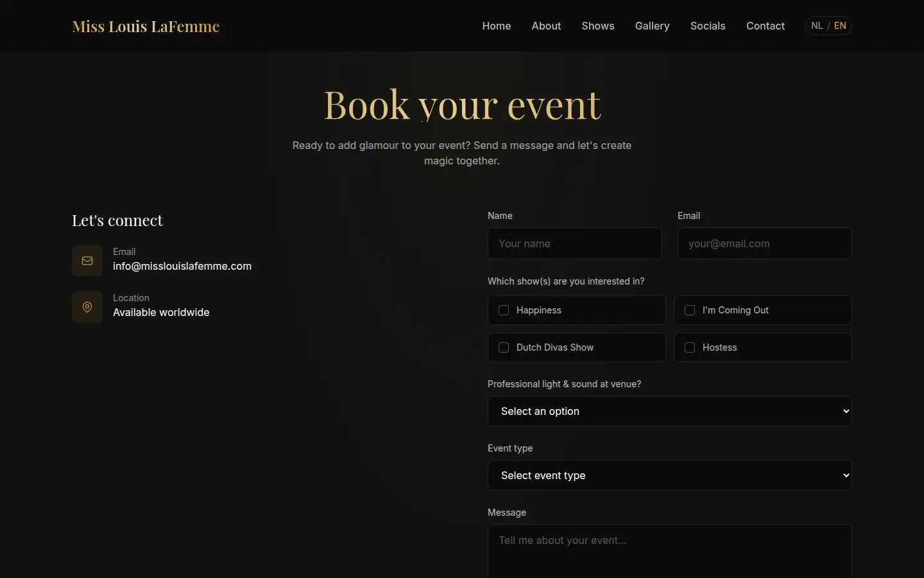Focus the your@email.com input field
924x578 pixels.
click(764, 243)
